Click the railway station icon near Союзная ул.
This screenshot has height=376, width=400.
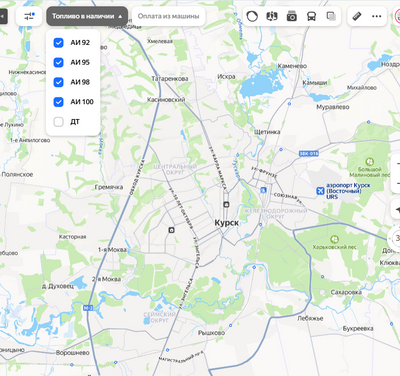pos(263,190)
